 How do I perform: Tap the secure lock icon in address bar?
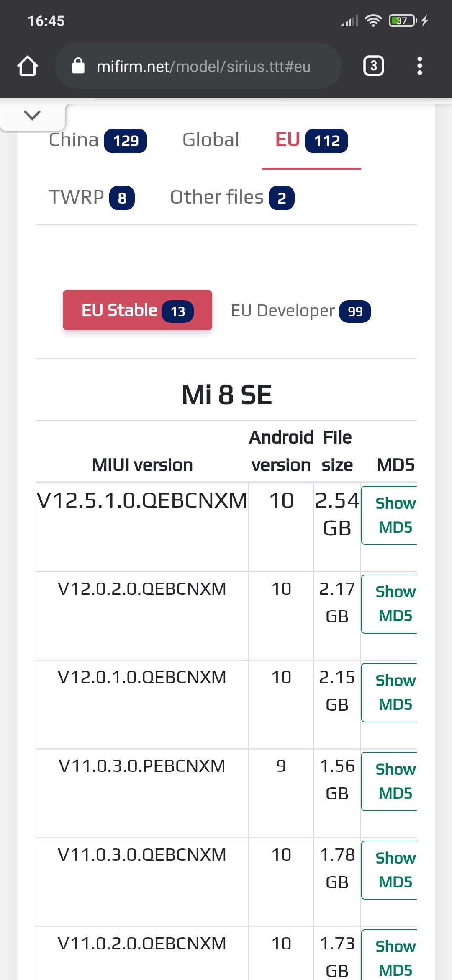pyautogui.click(x=78, y=66)
